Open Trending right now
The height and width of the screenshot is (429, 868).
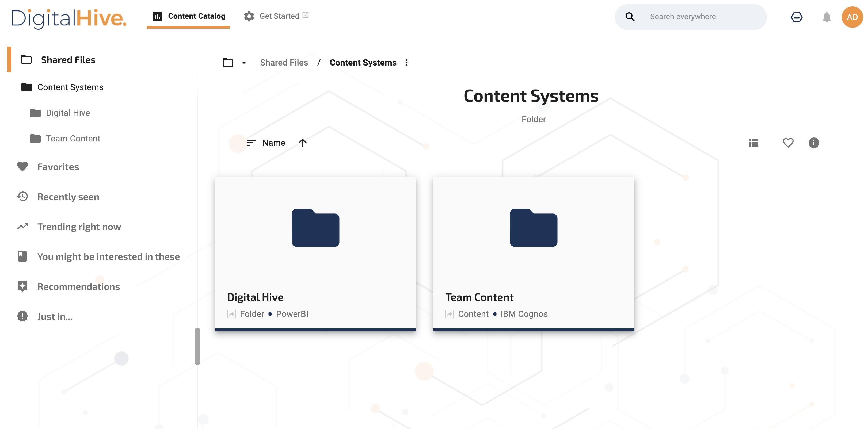(x=79, y=227)
